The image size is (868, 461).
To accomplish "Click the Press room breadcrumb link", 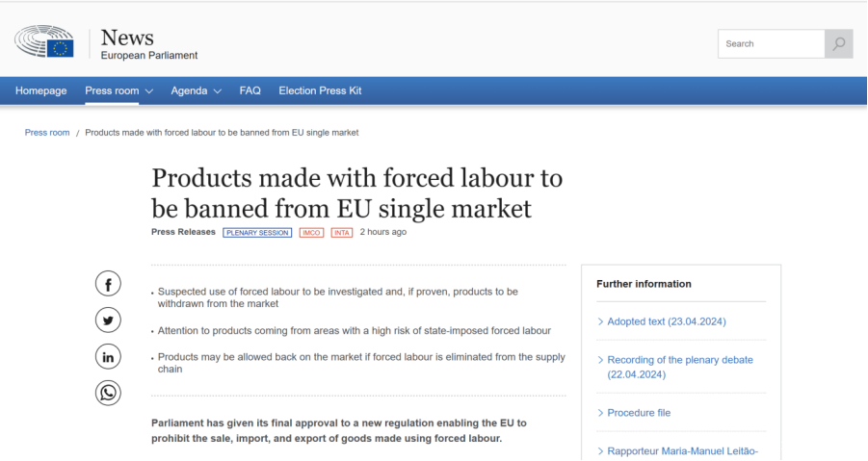I will [x=47, y=133].
